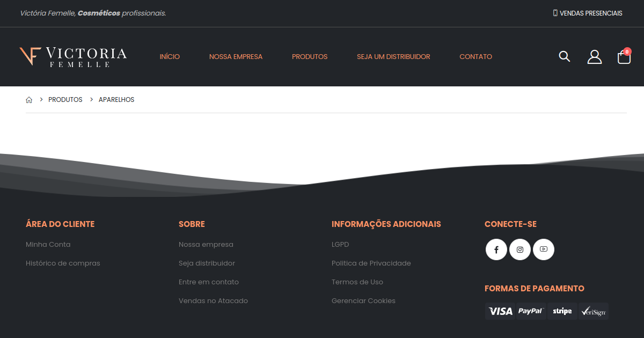Click Gerenciar Cookies footer link
644x338 pixels.
point(363,301)
